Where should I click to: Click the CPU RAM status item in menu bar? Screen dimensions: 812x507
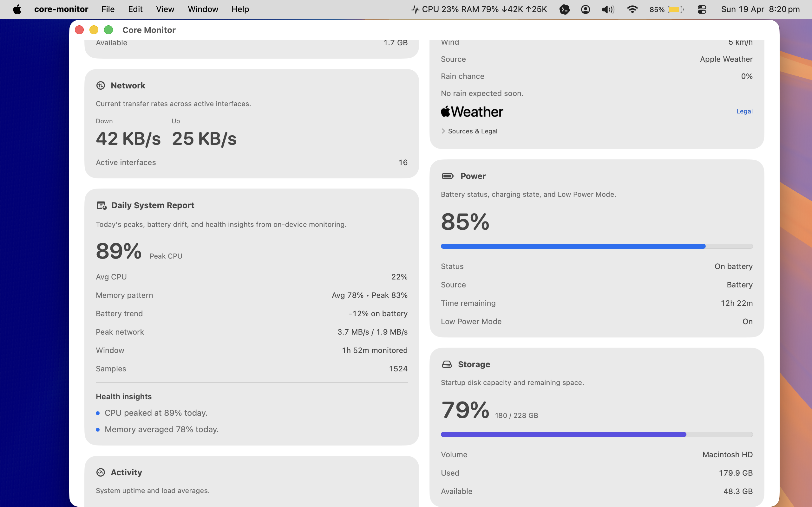click(479, 10)
